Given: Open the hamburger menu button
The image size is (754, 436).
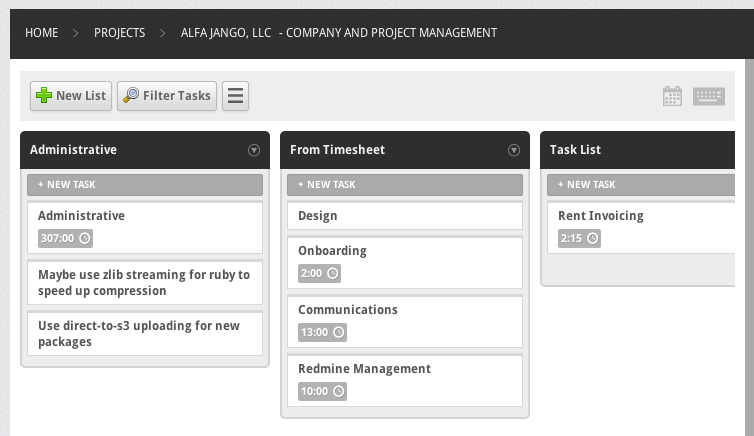Looking at the screenshot, I should 235,96.
